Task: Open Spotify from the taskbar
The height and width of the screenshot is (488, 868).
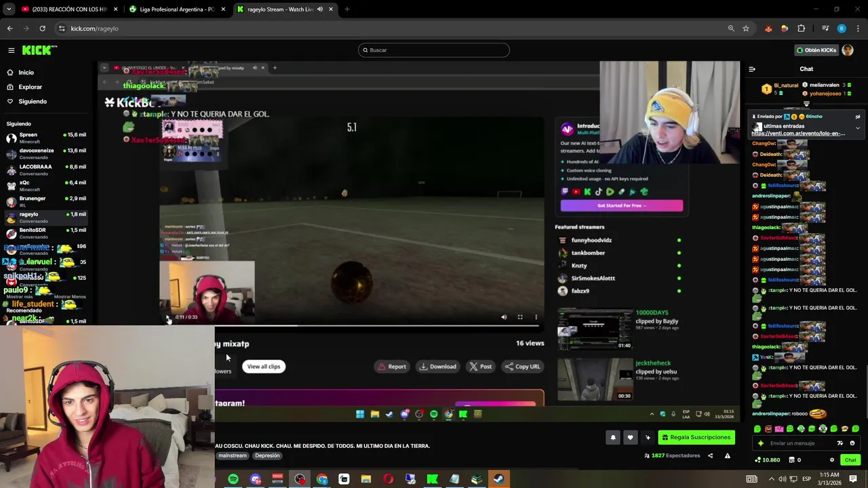Action: pyautogui.click(x=233, y=479)
